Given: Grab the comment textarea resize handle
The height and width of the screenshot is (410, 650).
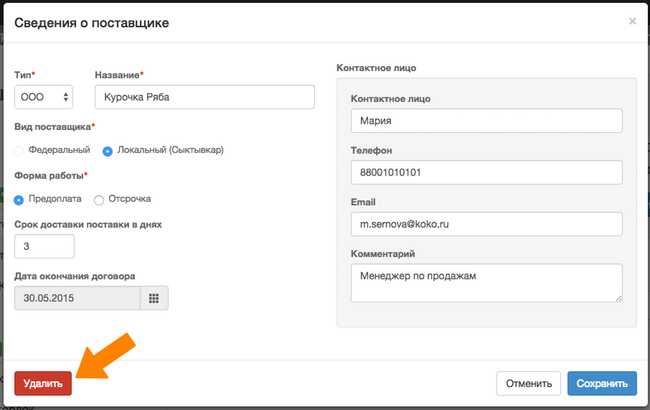Looking at the screenshot, I should click(x=618, y=298).
